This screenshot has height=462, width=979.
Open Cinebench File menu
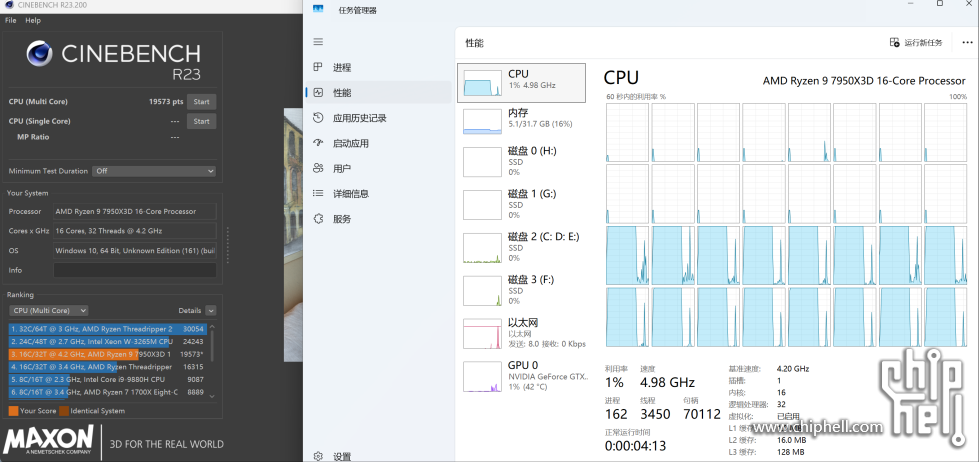coord(11,20)
